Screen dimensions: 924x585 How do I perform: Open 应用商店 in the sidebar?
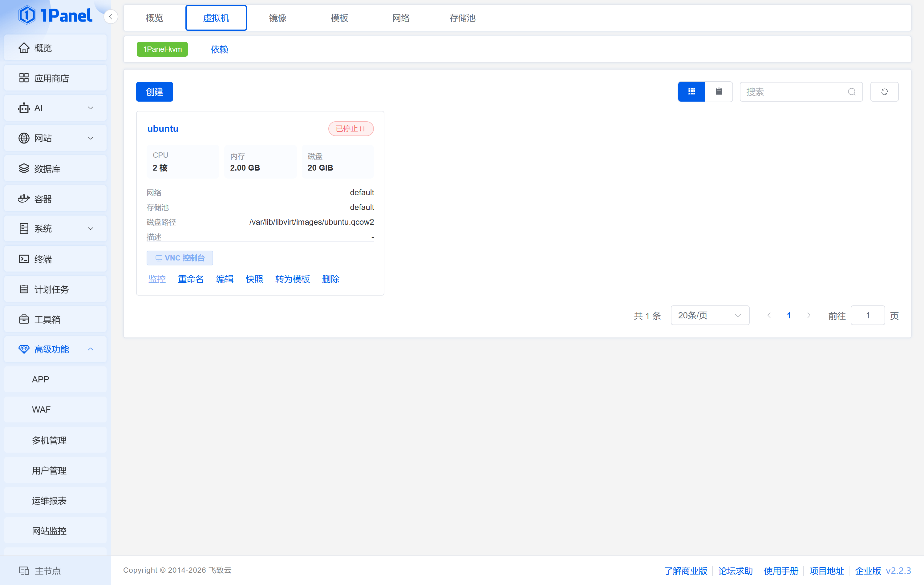pos(55,78)
